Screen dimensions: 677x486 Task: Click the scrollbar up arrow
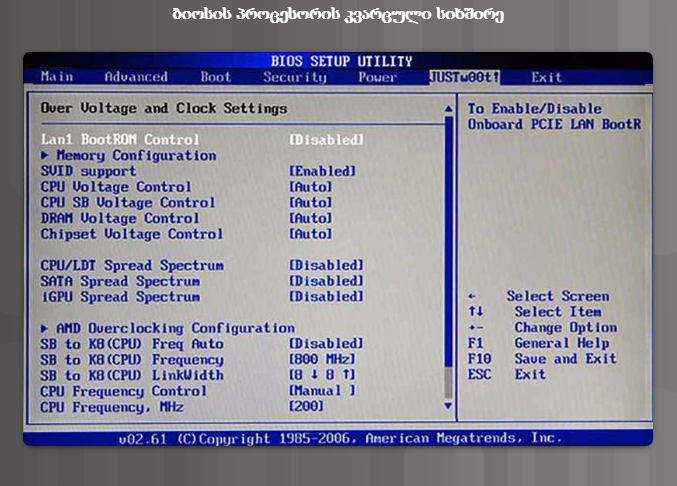pos(448,108)
